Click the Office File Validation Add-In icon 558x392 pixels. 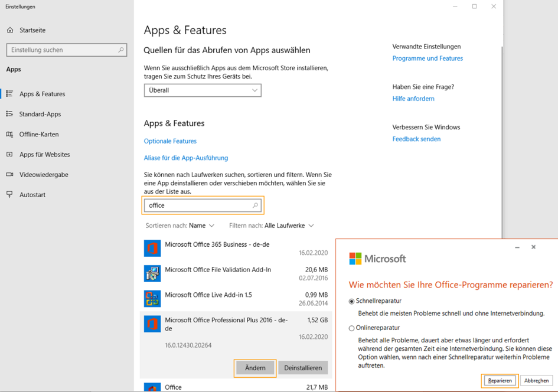pos(152,273)
